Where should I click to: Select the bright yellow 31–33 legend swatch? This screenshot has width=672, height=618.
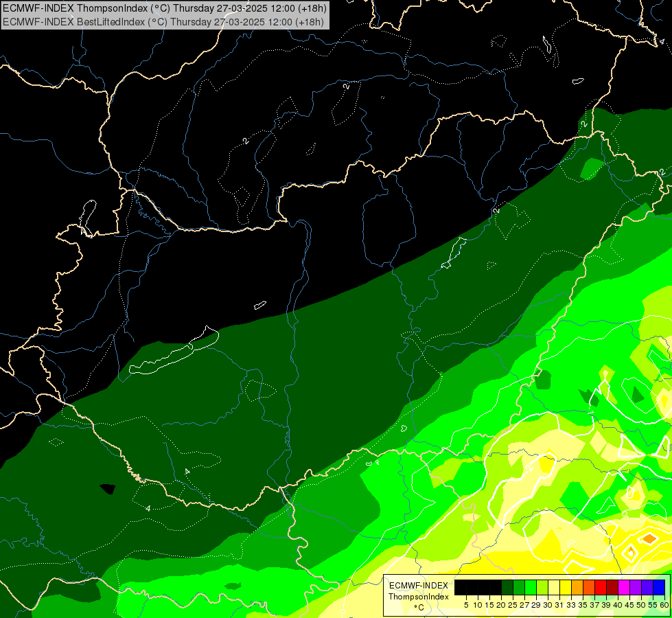[566, 587]
